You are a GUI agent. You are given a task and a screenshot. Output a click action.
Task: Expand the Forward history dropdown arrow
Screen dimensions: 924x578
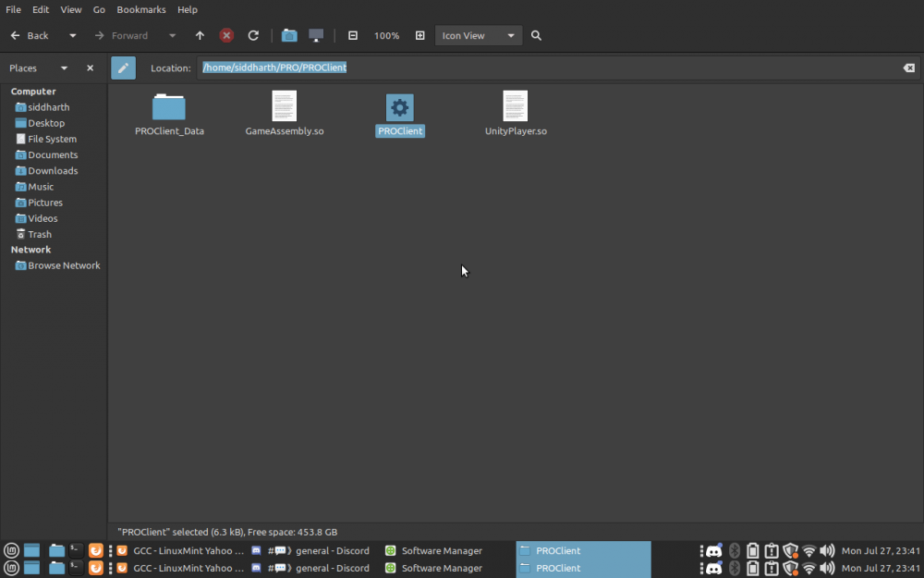coord(172,35)
